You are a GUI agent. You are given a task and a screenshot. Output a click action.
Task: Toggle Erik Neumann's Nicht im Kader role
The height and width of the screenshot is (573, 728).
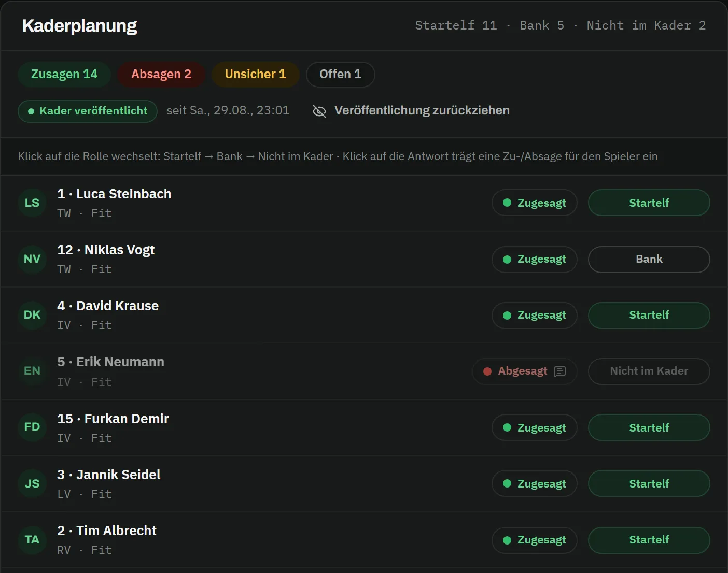click(649, 371)
